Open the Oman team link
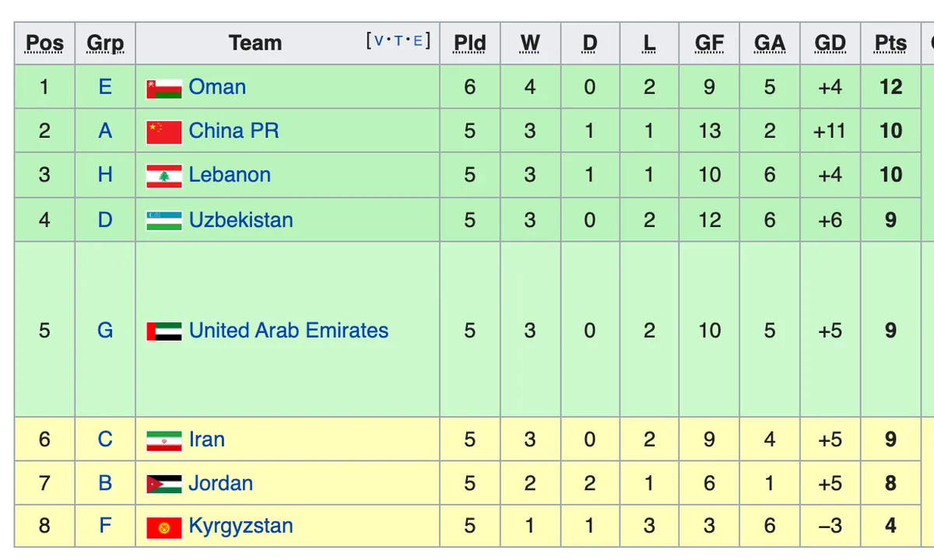Image resolution: width=934 pixels, height=560 pixels. 217,86
